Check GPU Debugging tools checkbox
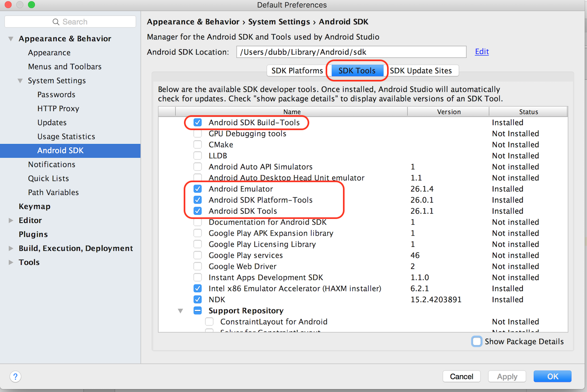The width and height of the screenshot is (587, 392). point(198,133)
